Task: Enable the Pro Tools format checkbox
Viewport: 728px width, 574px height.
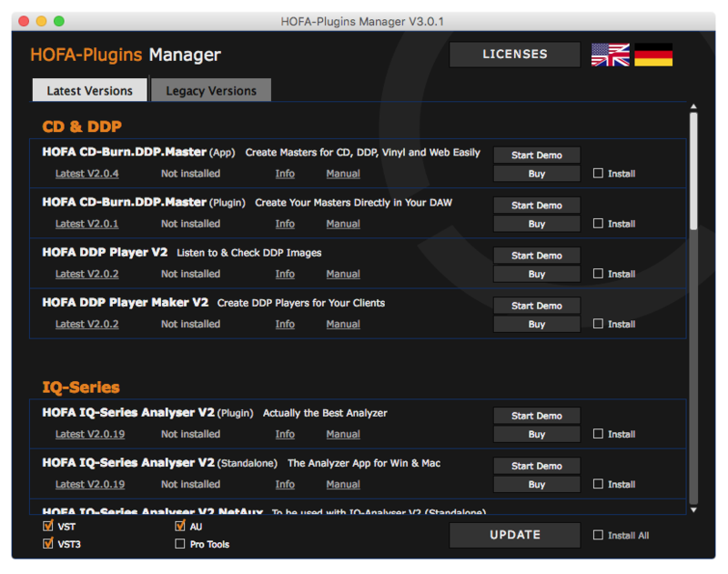Action: click(180, 544)
